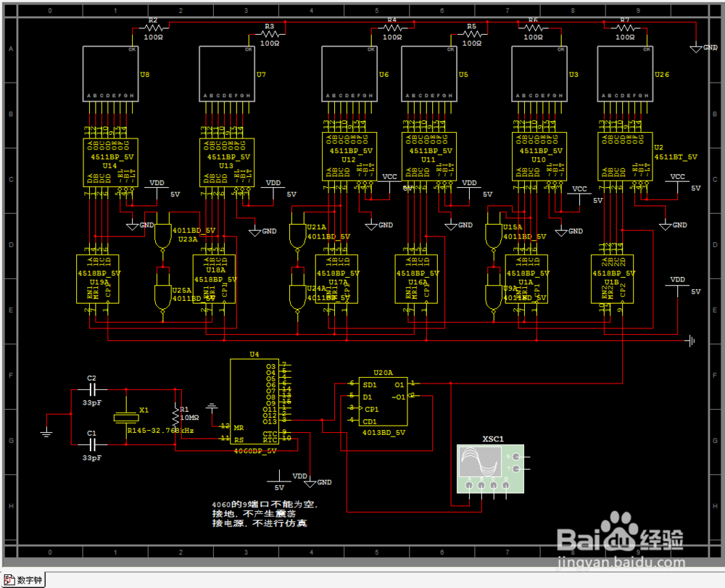The image size is (725, 588).
Task: Select counter U1A 4518BP_5V
Action: pos(526,278)
